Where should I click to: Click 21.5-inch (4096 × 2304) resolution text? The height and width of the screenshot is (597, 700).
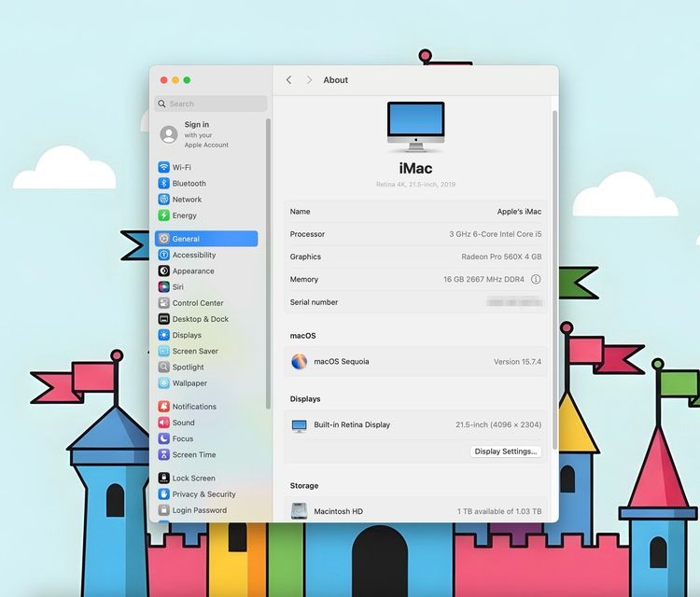tap(498, 424)
